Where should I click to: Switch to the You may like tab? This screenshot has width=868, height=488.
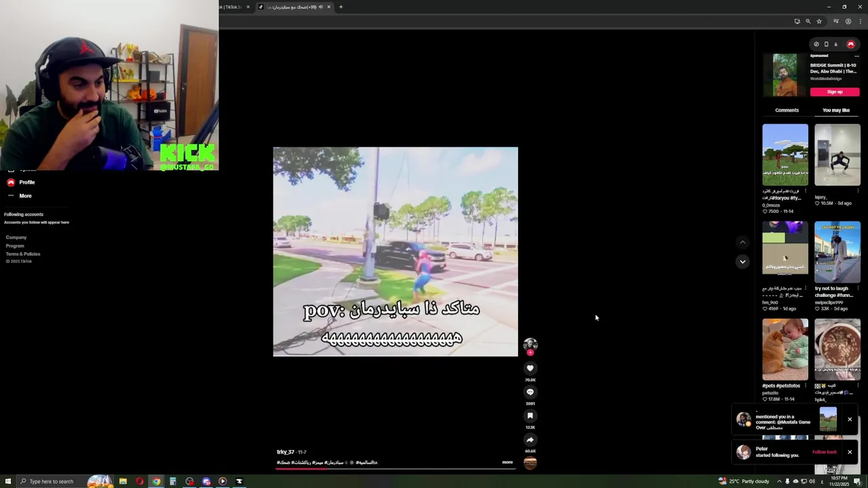(836, 110)
